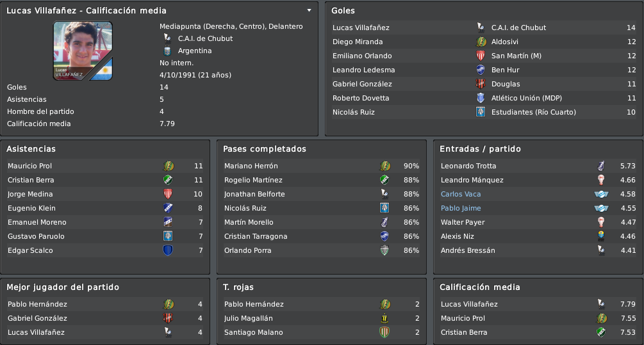The image size is (644, 345).
Task: Select Leonardo Trotta in Entradas / partido
Action: coord(538,166)
